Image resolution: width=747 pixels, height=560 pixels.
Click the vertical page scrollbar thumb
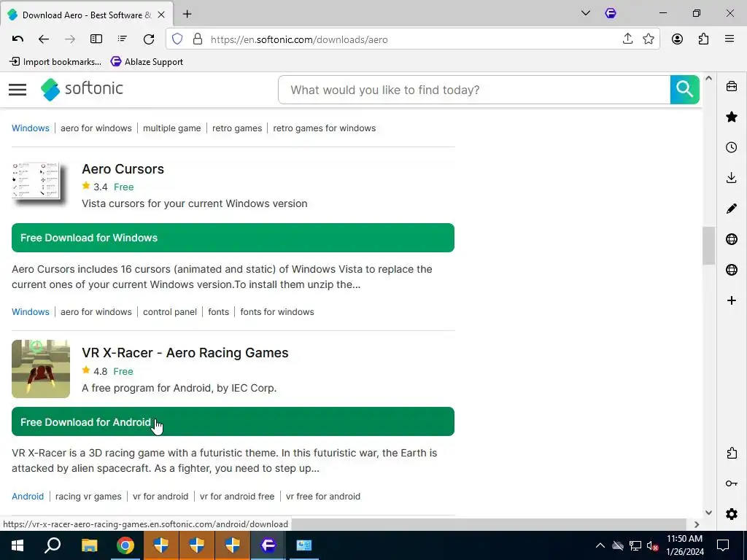pos(708,246)
